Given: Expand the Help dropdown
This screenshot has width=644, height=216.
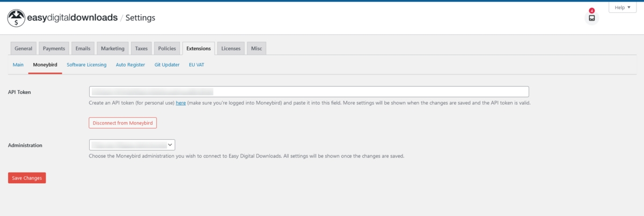Looking at the screenshot, I should coord(623,8).
